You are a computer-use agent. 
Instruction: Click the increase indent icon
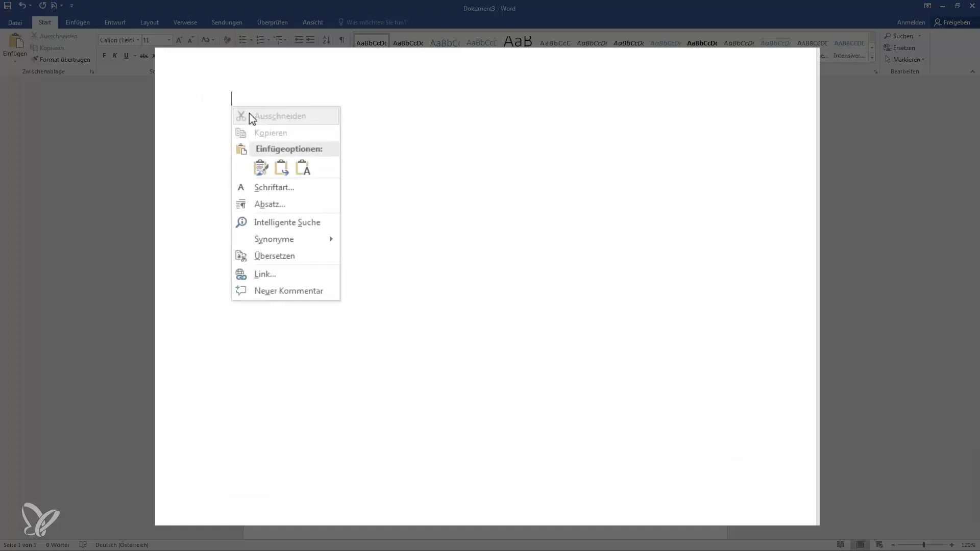pyautogui.click(x=310, y=40)
